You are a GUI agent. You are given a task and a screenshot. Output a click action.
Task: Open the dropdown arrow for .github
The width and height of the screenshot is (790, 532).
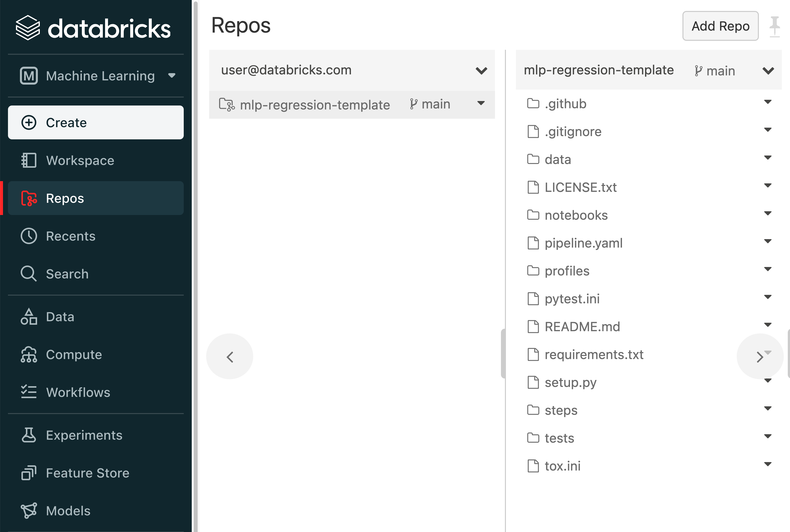pos(768,102)
